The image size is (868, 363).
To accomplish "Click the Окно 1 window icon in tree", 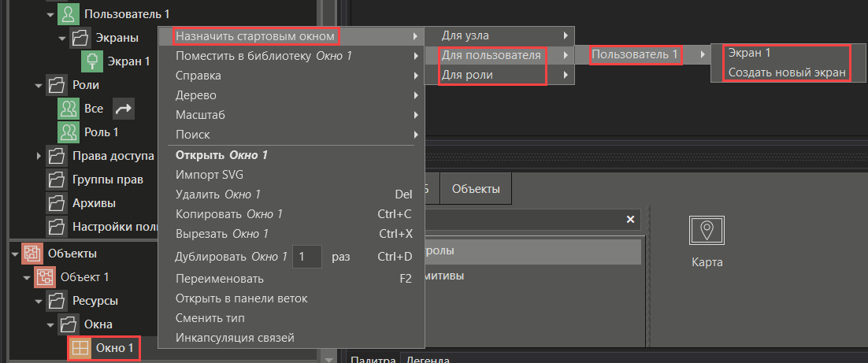I will (x=79, y=347).
